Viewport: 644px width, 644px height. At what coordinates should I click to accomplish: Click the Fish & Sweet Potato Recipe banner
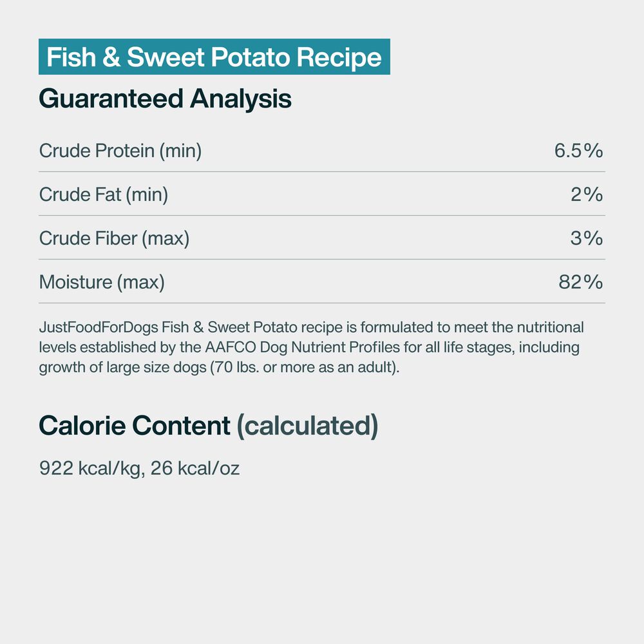click(x=214, y=57)
